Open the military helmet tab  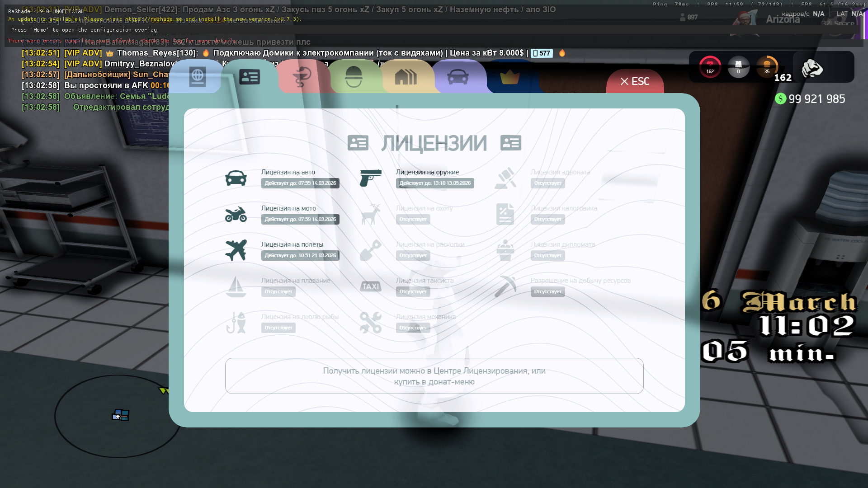click(x=354, y=77)
